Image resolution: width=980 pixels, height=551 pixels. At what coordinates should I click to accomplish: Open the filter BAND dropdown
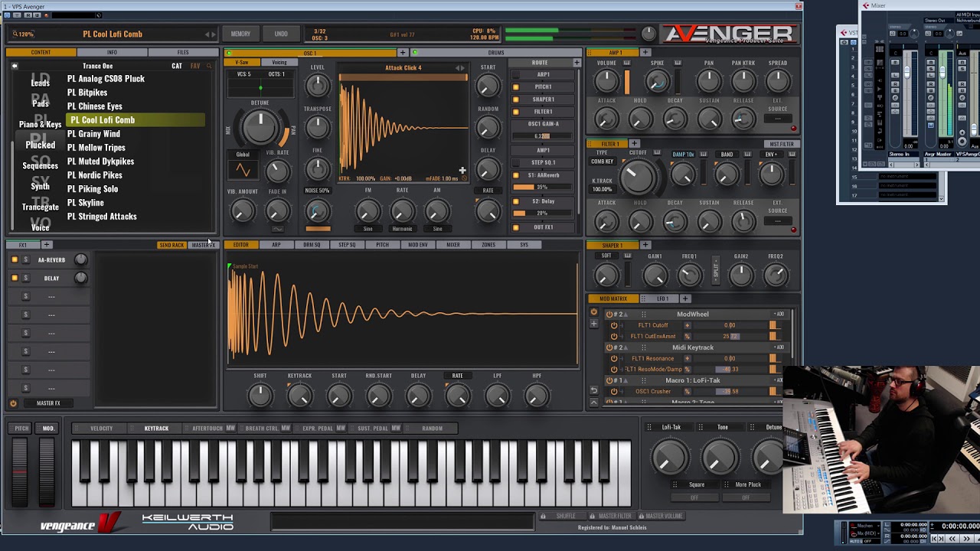[727, 155]
